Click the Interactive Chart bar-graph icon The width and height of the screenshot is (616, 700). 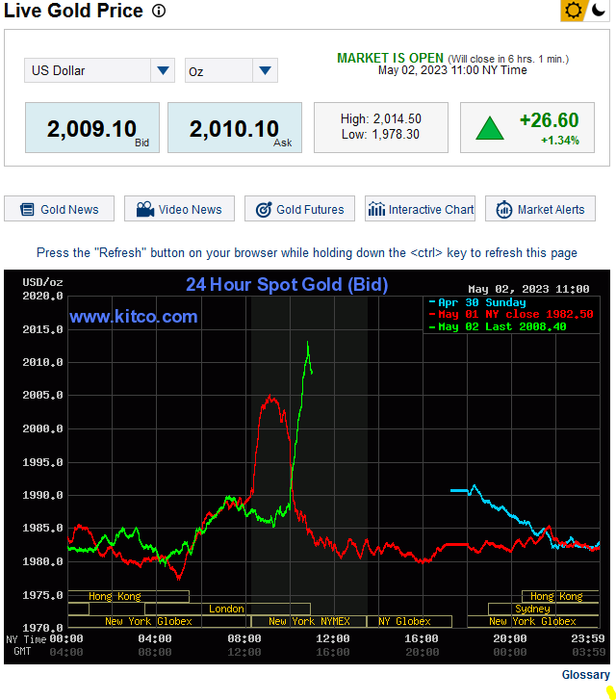pyautogui.click(x=376, y=209)
